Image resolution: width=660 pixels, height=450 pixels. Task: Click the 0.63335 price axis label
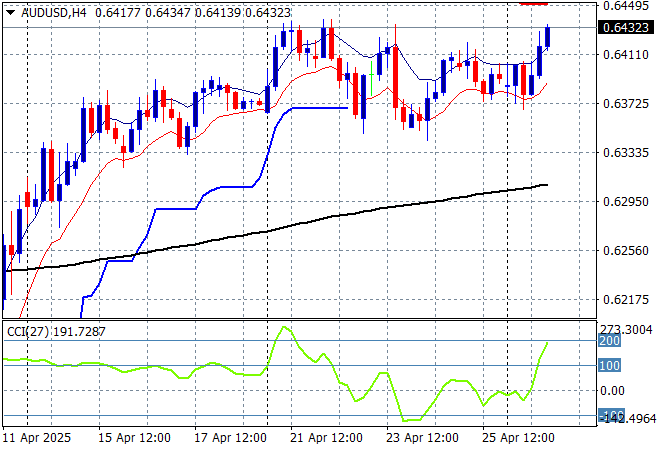[626, 152]
